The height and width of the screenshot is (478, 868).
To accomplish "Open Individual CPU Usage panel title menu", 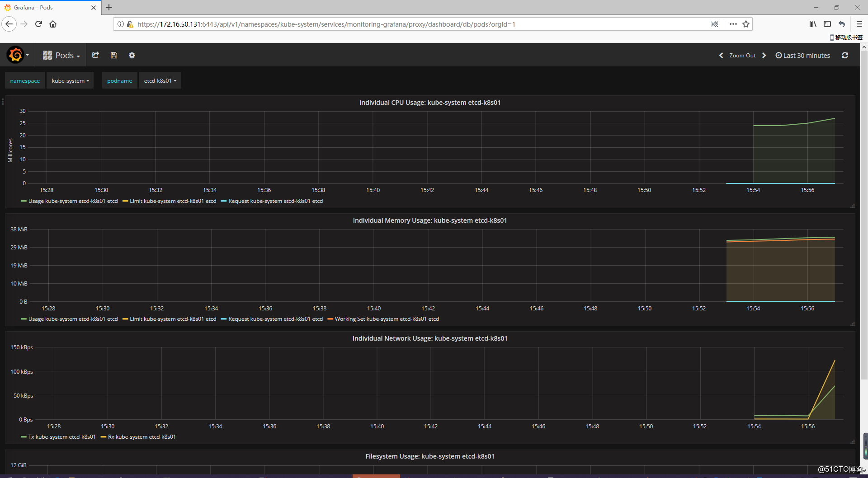I will coord(429,103).
